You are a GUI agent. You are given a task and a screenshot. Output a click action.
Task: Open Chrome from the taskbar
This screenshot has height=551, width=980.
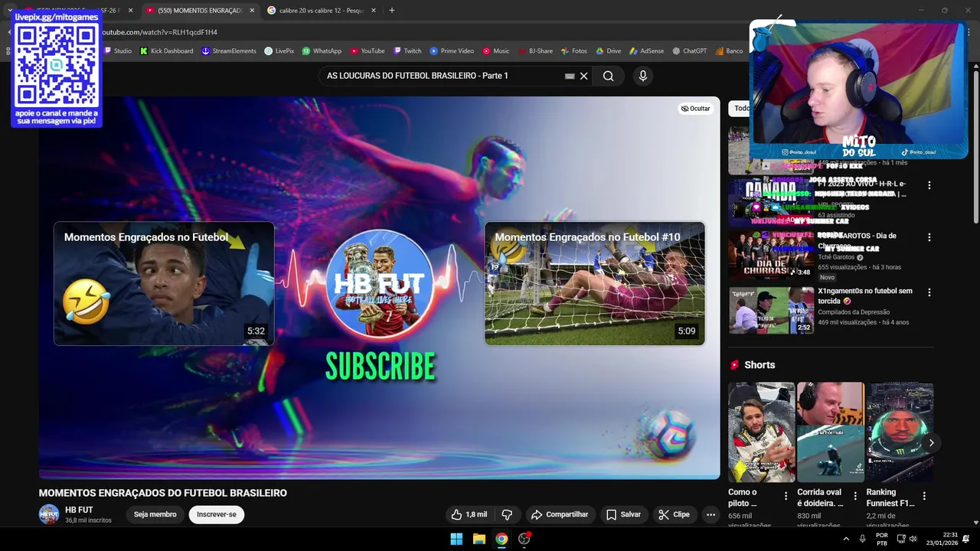[501, 539]
